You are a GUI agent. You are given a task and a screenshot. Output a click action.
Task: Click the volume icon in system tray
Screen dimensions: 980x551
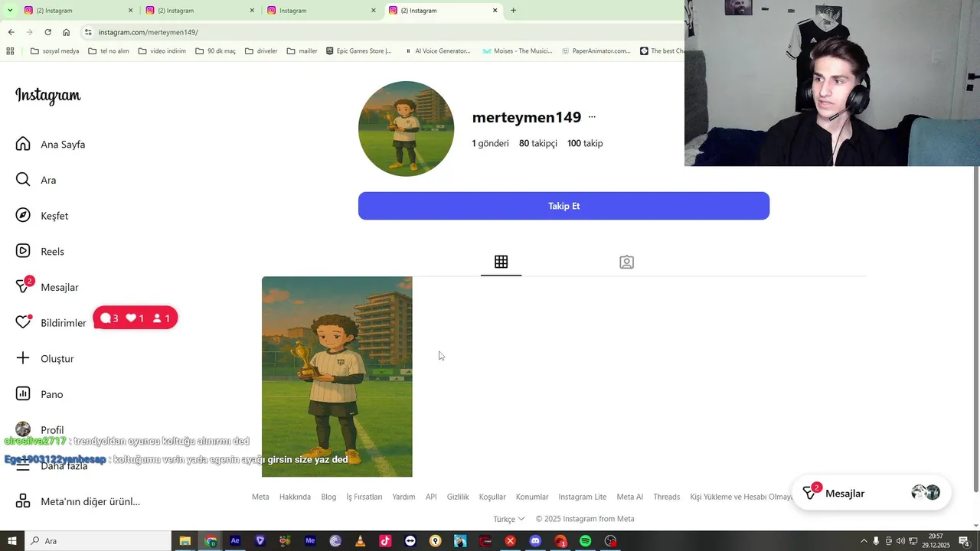(x=900, y=541)
